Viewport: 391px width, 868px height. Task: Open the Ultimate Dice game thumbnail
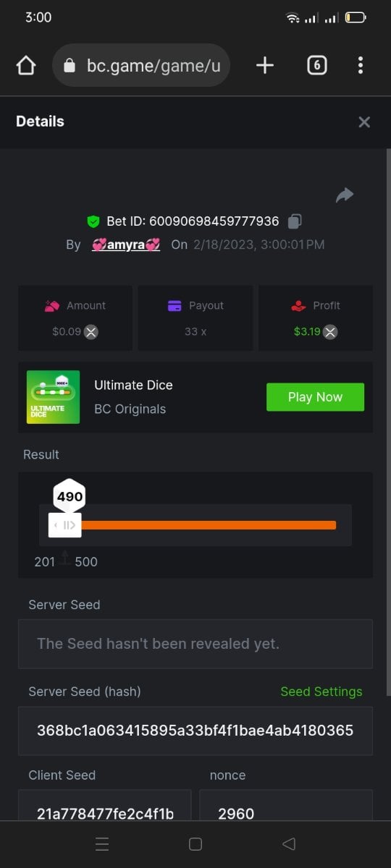pos(53,397)
